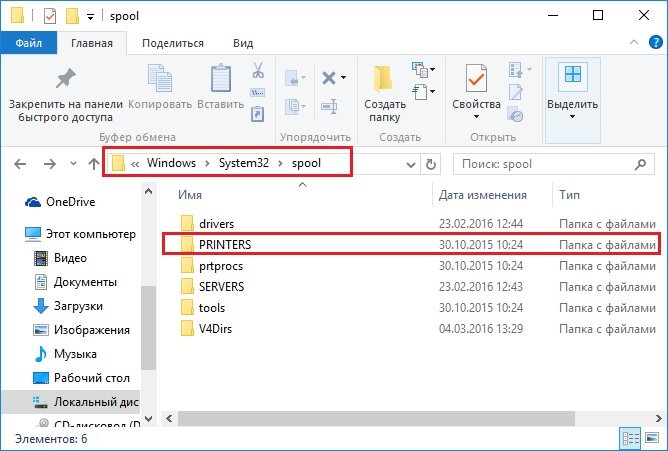Click the pin to Quick Access icon
Viewport: 668px width, 451px height.
pos(67,78)
